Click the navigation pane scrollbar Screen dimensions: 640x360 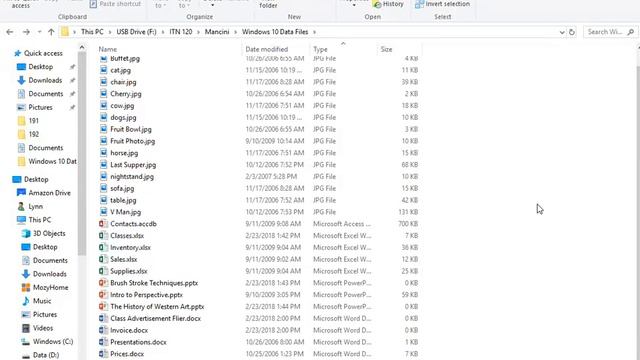click(82, 153)
